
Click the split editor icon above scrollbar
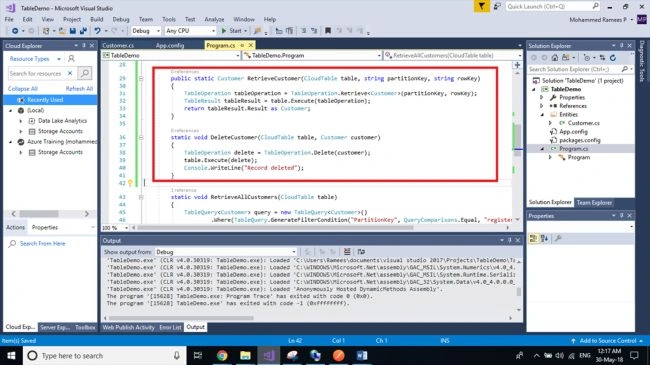pyautogui.click(x=517, y=65)
